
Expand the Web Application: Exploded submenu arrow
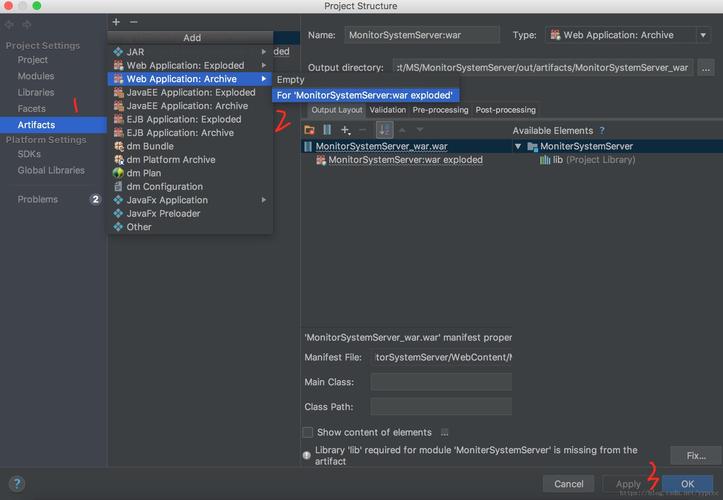click(264, 65)
